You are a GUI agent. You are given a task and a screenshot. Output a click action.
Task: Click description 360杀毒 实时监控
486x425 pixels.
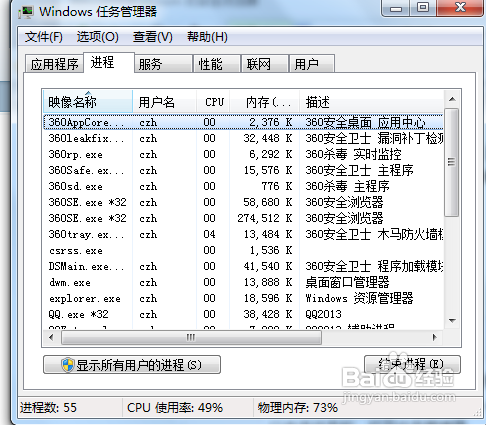tap(353, 154)
